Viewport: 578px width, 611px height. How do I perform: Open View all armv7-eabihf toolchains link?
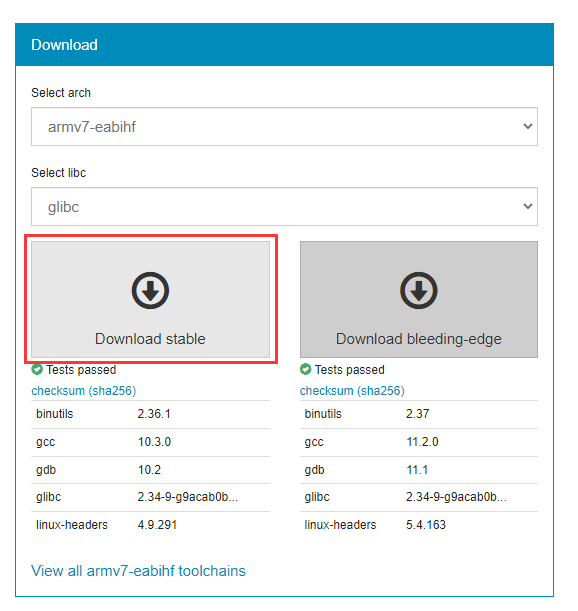point(138,571)
